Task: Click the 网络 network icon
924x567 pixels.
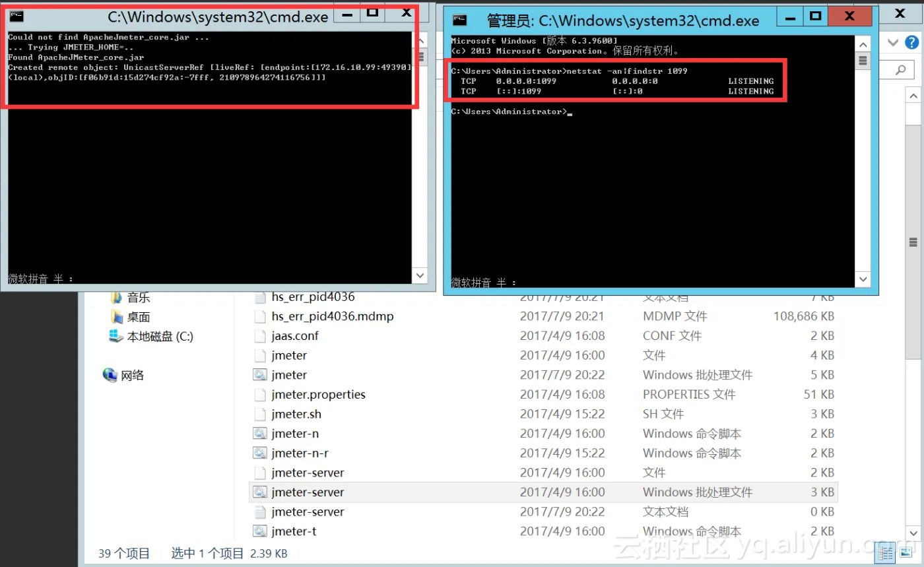Action: pyautogui.click(x=110, y=376)
